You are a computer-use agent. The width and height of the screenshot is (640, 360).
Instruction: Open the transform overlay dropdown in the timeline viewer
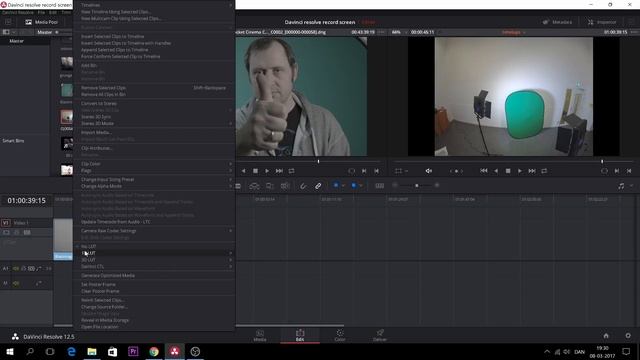coord(407,171)
